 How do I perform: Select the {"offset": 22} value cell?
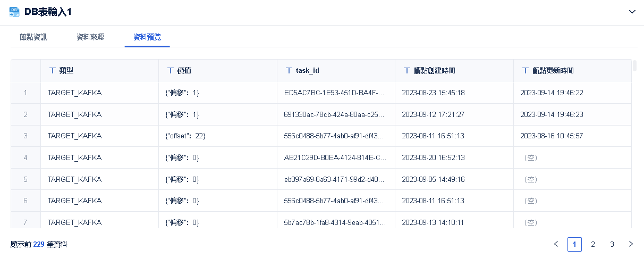(185, 136)
